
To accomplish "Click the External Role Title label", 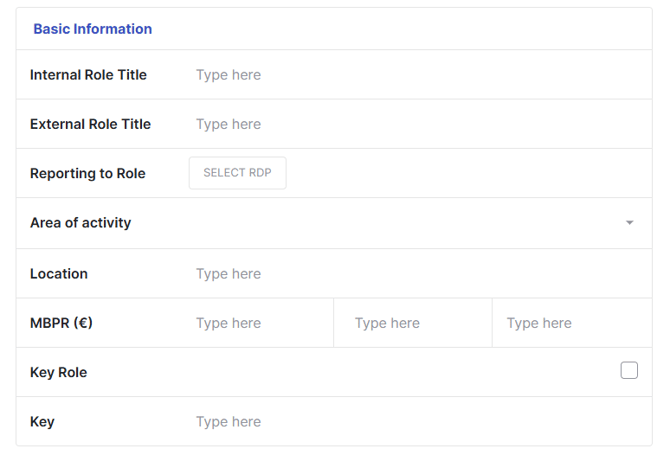I will coord(90,124).
